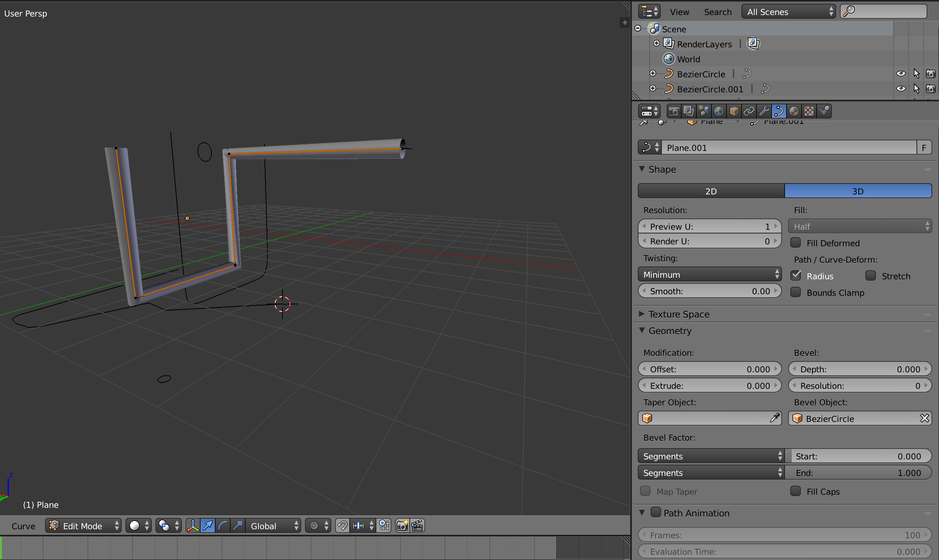Render OpenGL image of viewport
Image resolution: width=939 pixels, height=560 pixels.
point(402,526)
